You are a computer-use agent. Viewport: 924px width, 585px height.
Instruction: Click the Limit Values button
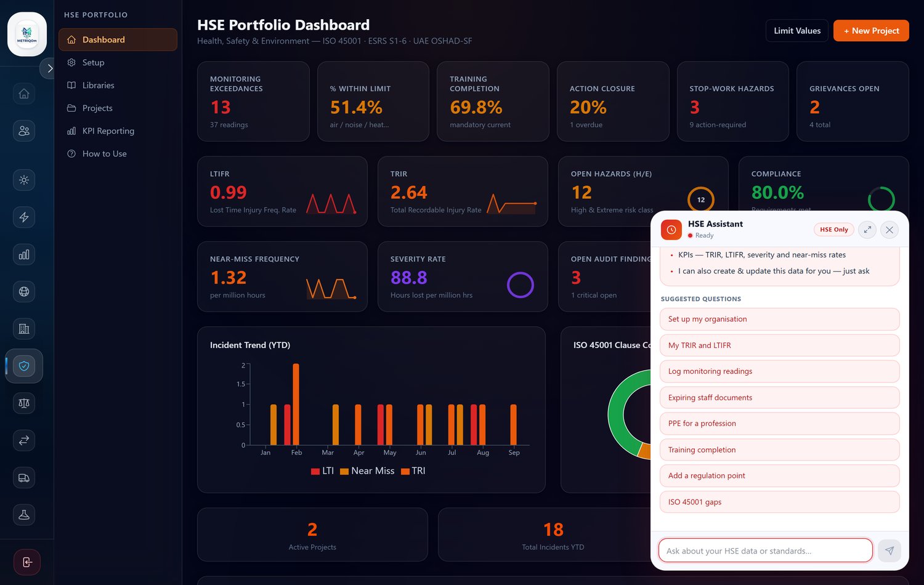pyautogui.click(x=797, y=31)
